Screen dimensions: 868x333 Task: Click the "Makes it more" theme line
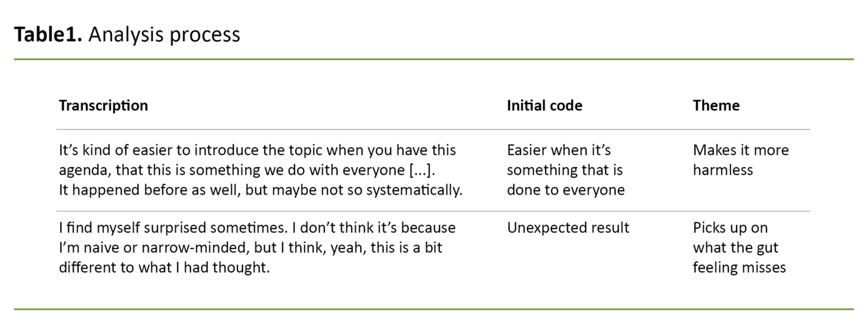point(741,150)
